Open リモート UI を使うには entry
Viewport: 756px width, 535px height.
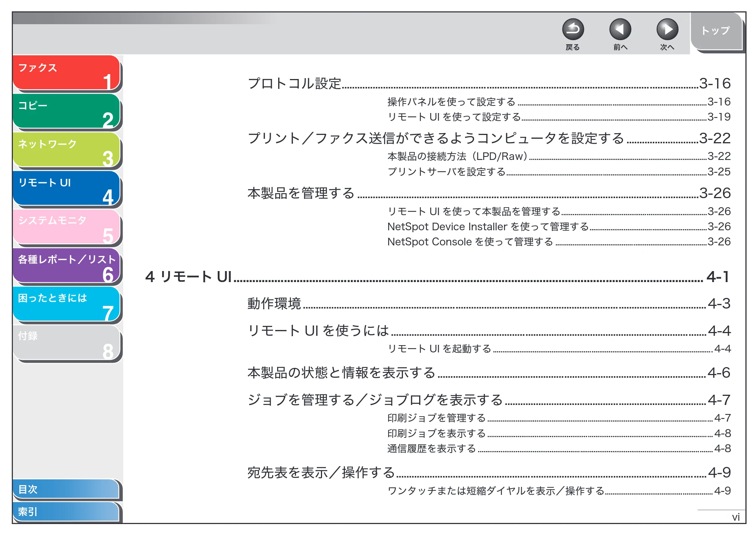(x=489, y=331)
